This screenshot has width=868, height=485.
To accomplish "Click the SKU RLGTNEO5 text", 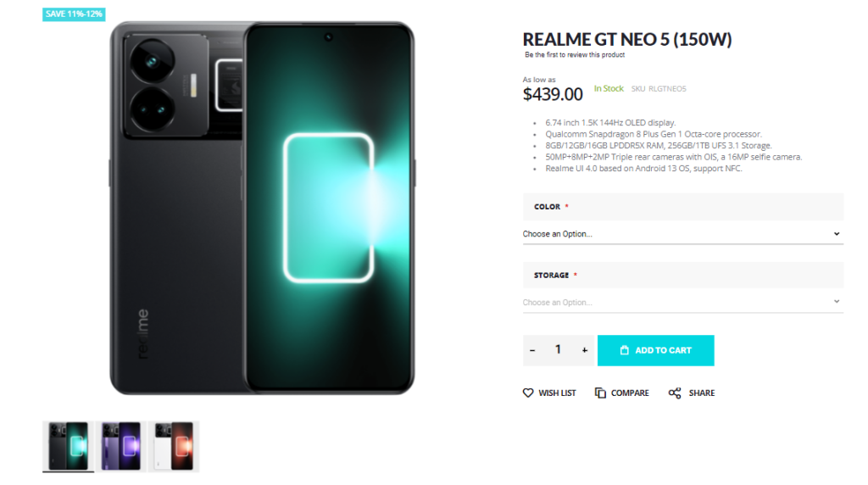I will point(659,88).
